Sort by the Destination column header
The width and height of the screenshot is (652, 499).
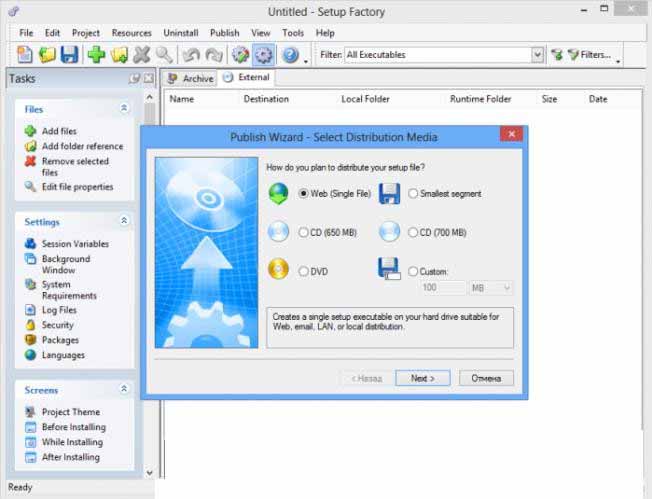266,99
